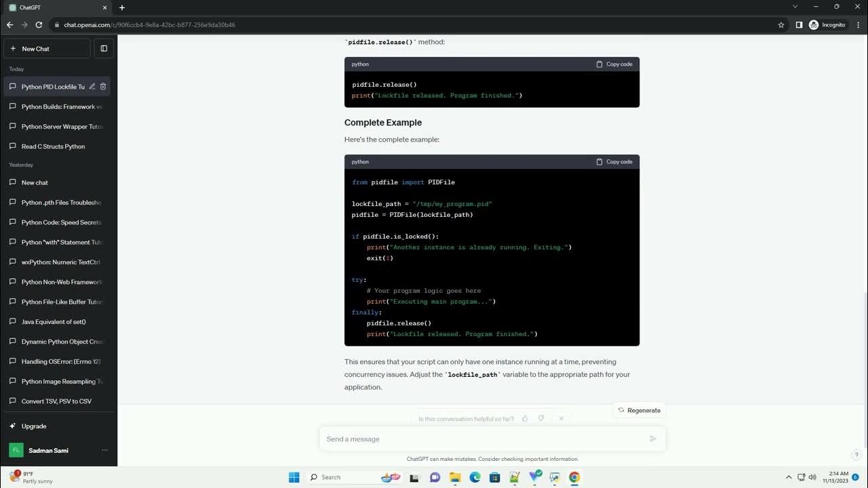Viewport: 868px width, 488px height.
Task: Open Task View on taskbar
Action: 415,477
